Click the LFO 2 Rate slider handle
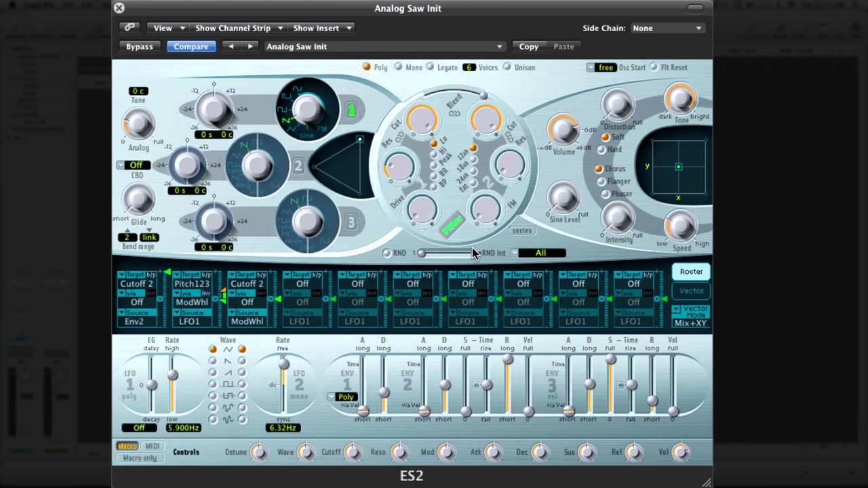868x488 pixels. pyautogui.click(x=283, y=365)
